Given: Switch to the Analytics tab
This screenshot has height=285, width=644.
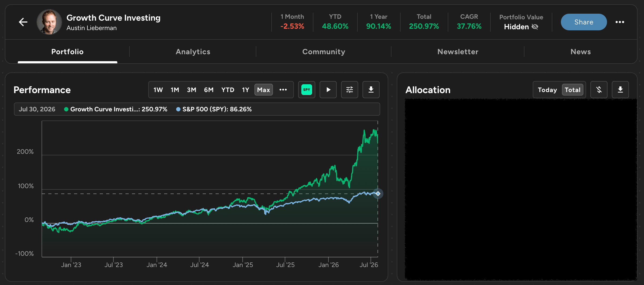Looking at the screenshot, I should point(193,52).
